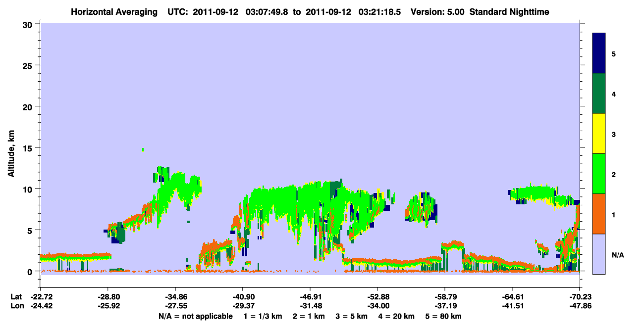
Task: Click the orange colorbar segment labeled 1
Action: (599, 214)
